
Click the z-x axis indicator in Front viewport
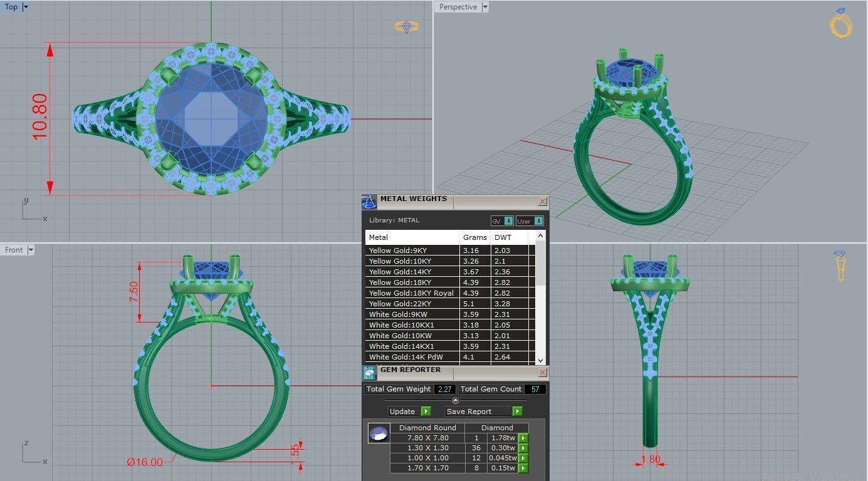tap(33, 453)
